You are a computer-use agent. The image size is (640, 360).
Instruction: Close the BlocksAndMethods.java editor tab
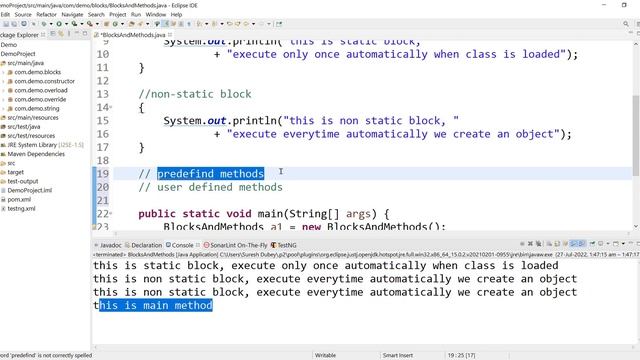[170, 35]
